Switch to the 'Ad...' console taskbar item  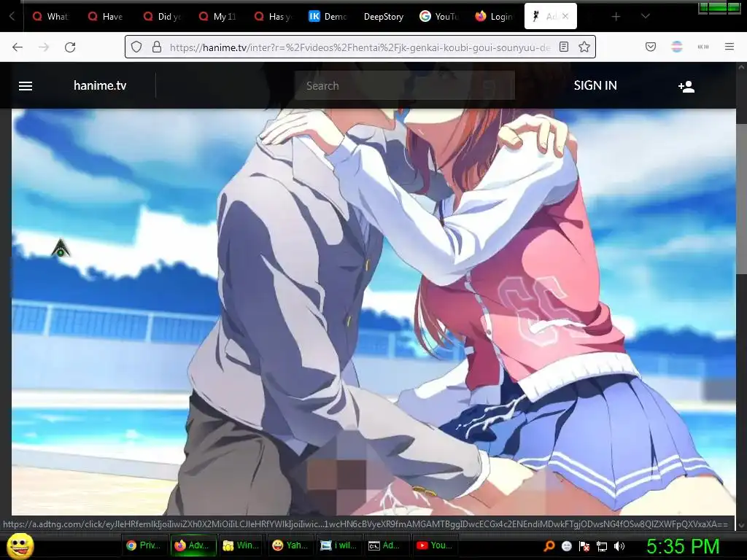coord(386,545)
